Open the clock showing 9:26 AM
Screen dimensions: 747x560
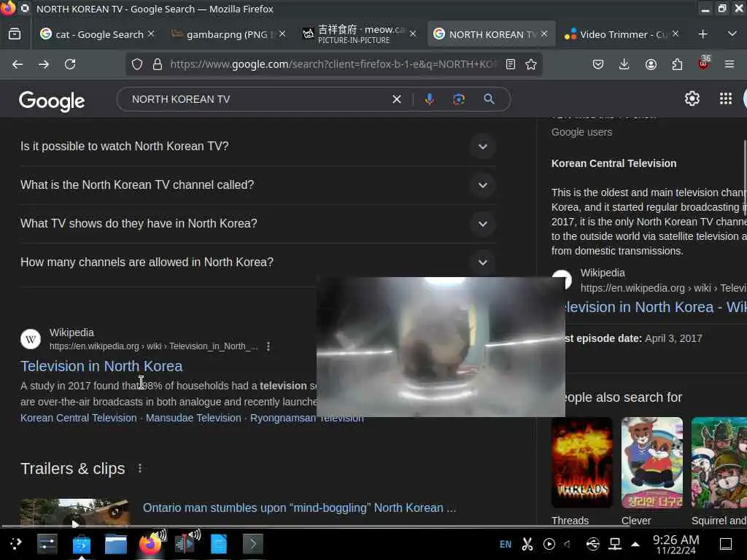(x=676, y=544)
